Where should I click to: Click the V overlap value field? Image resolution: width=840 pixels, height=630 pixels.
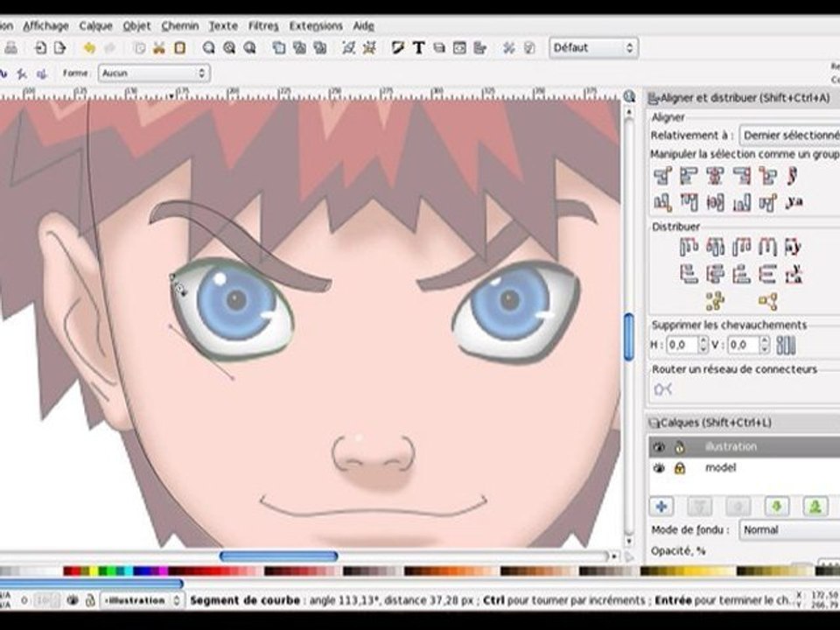click(744, 345)
